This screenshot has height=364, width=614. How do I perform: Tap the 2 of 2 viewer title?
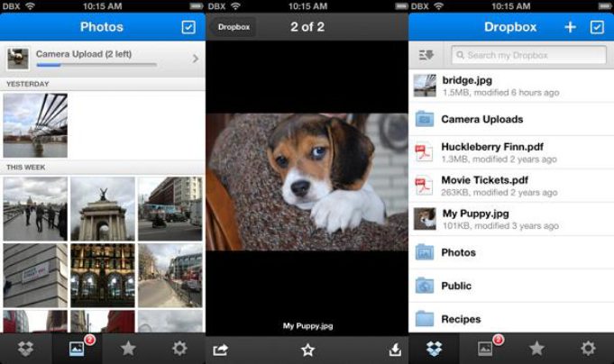(x=307, y=27)
